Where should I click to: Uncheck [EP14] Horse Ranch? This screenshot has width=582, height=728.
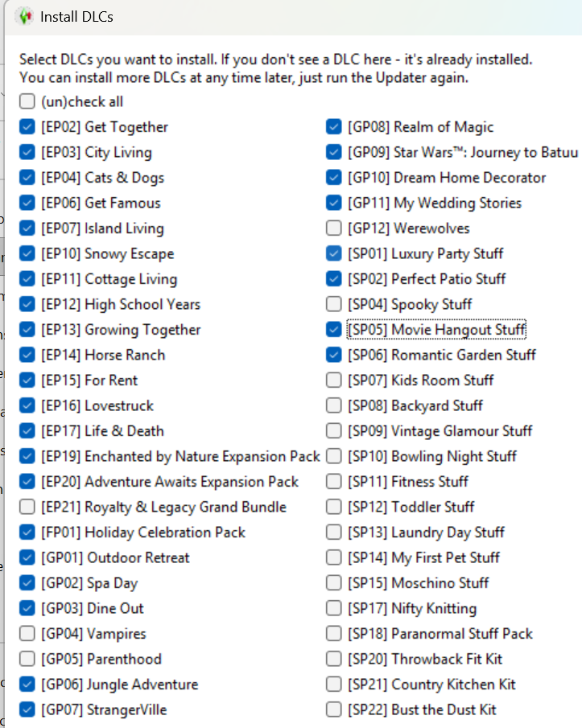27,355
